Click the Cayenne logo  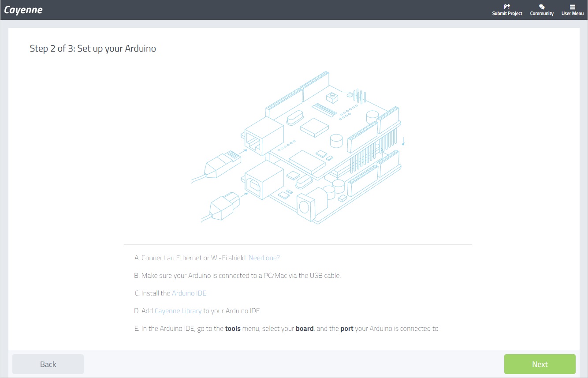[23, 10]
